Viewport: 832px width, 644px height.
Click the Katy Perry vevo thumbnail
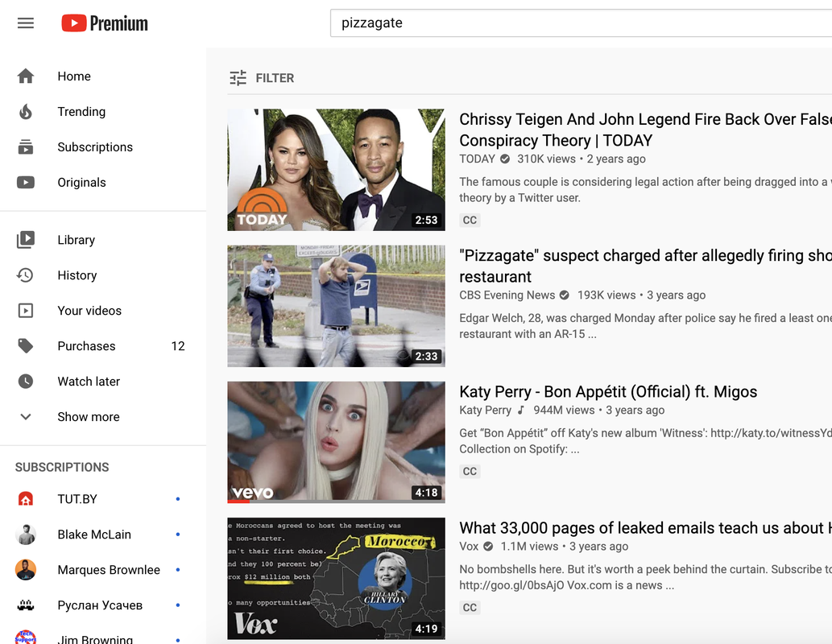pyautogui.click(x=336, y=442)
